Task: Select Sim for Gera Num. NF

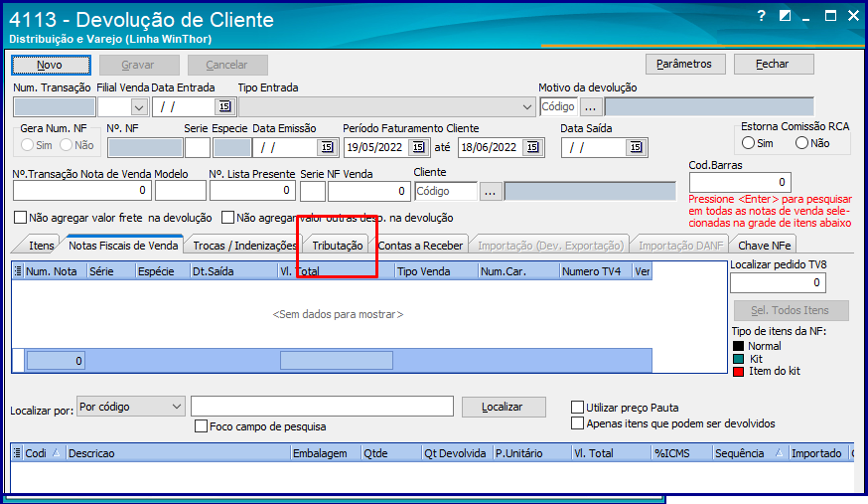Action: pos(27,145)
